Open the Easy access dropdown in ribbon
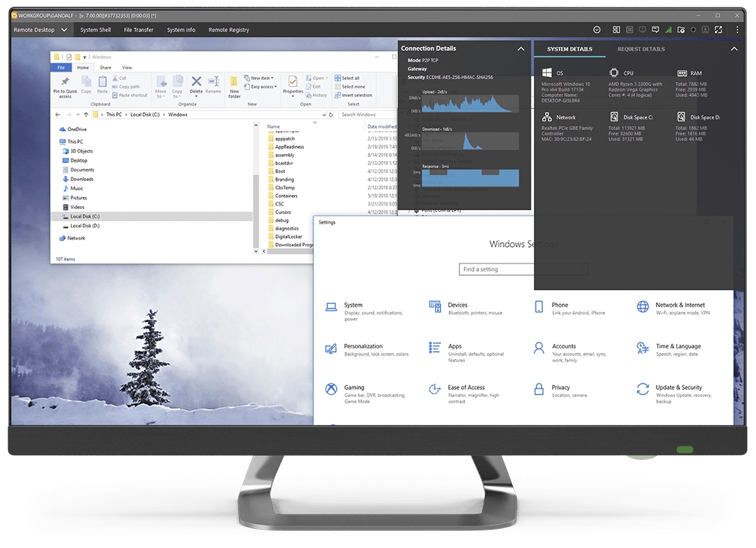Image resolution: width=756 pixels, height=548 pixels. point(260,87)
